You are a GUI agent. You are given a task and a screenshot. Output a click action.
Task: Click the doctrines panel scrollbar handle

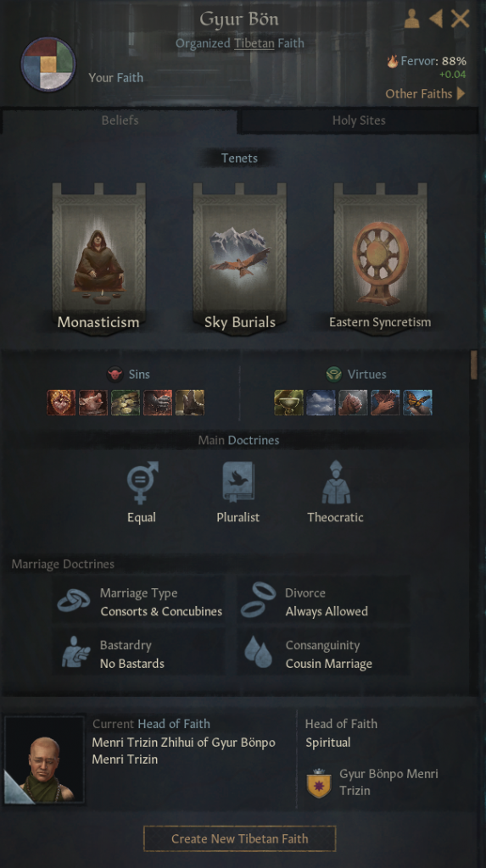474,364
